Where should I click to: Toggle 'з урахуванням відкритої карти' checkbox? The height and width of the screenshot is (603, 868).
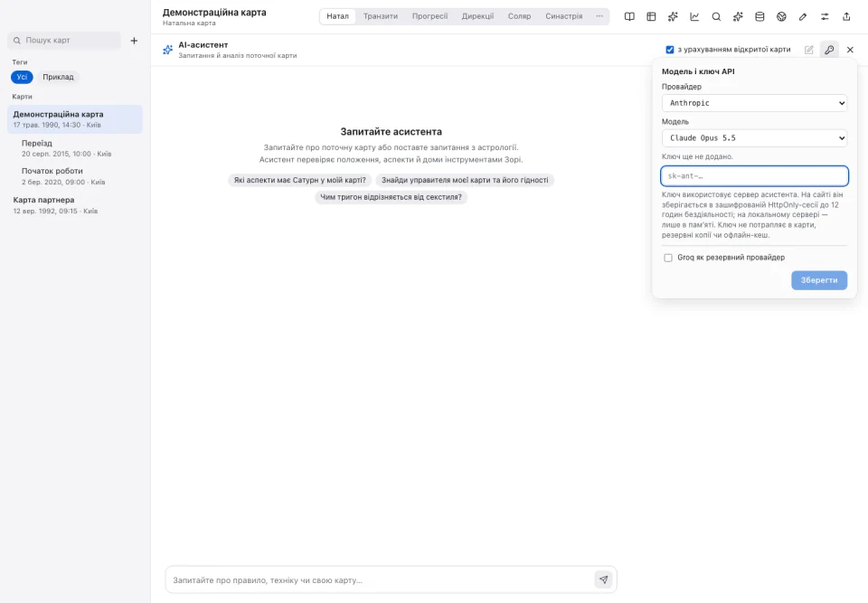tap(670, 50)
